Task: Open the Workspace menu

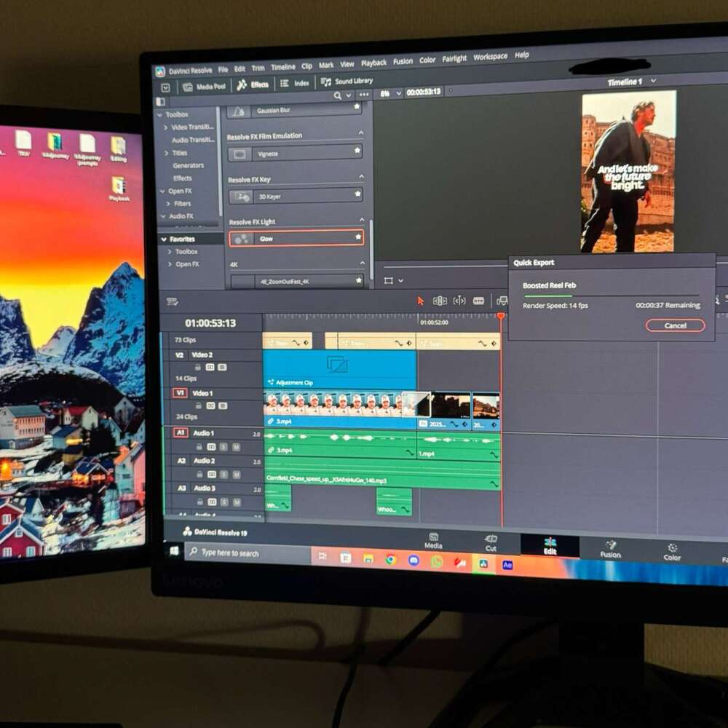Action: pos(490,57)
